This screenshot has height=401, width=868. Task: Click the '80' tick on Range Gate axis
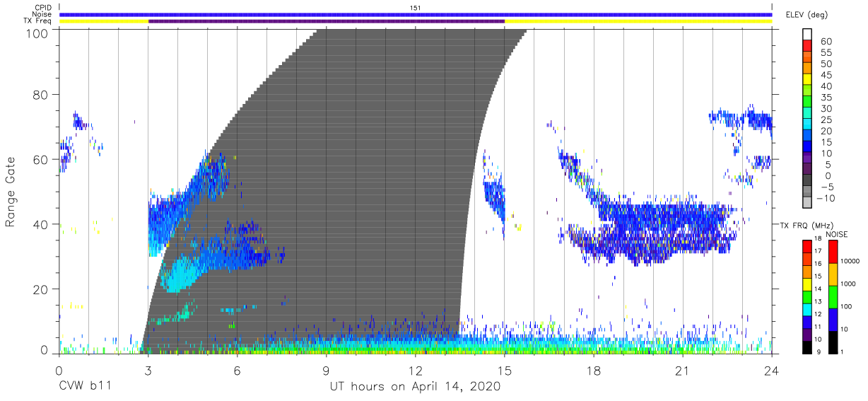pos(42,95)
